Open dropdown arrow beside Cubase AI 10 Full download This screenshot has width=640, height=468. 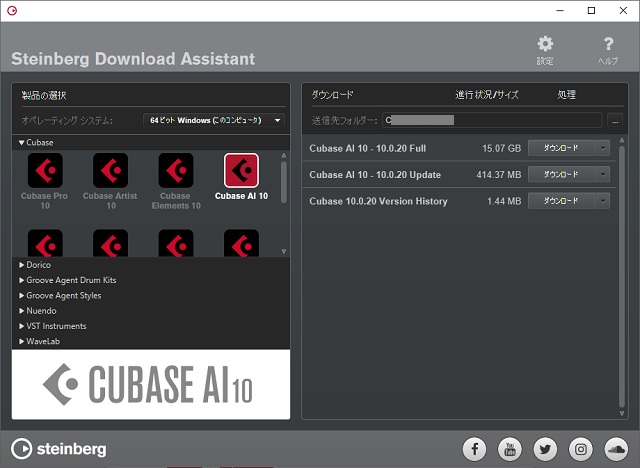602,148
